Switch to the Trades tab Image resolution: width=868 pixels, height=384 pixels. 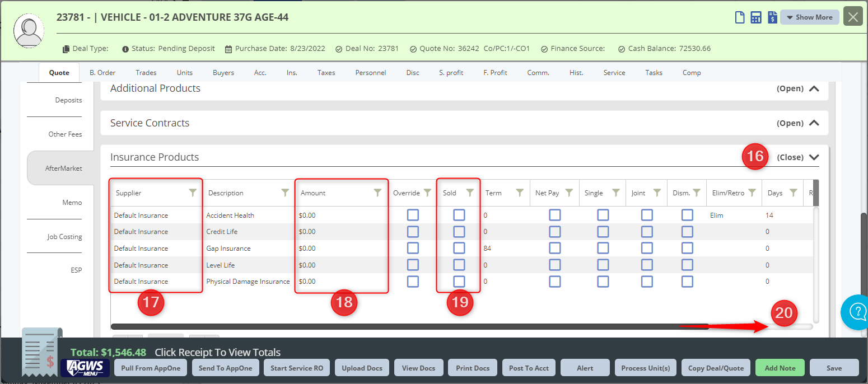pyautogui.click(x=146, y=72)
